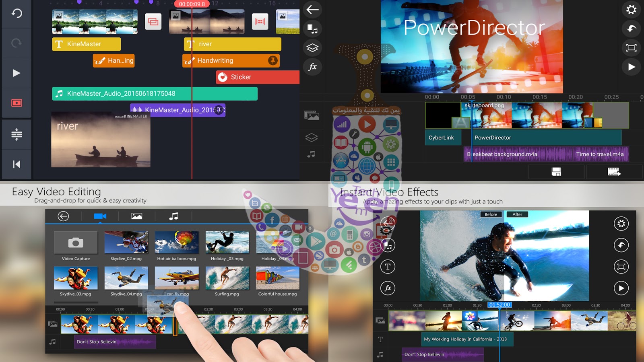This screenshot has width=644, height=362.
Task: Select Hot air balloon.mpg thumbnail
Action: 177,243
